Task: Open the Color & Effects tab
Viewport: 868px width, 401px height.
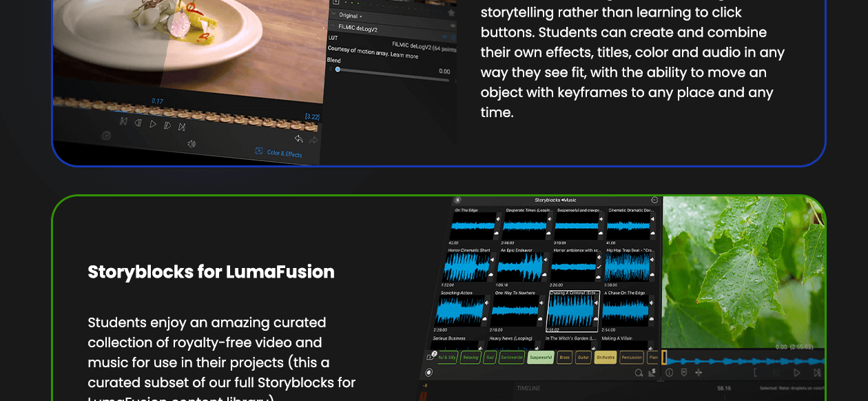Action: point(278,153)
